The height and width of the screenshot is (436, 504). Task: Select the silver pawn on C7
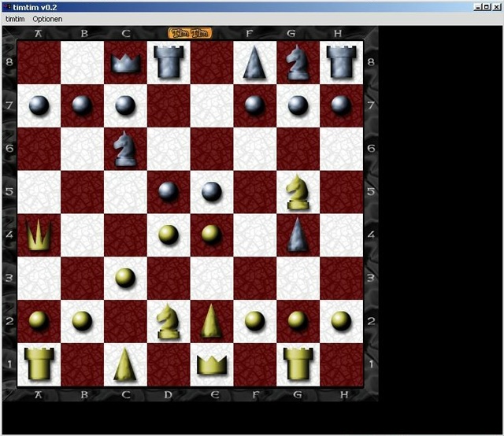(x=125, y=105)
